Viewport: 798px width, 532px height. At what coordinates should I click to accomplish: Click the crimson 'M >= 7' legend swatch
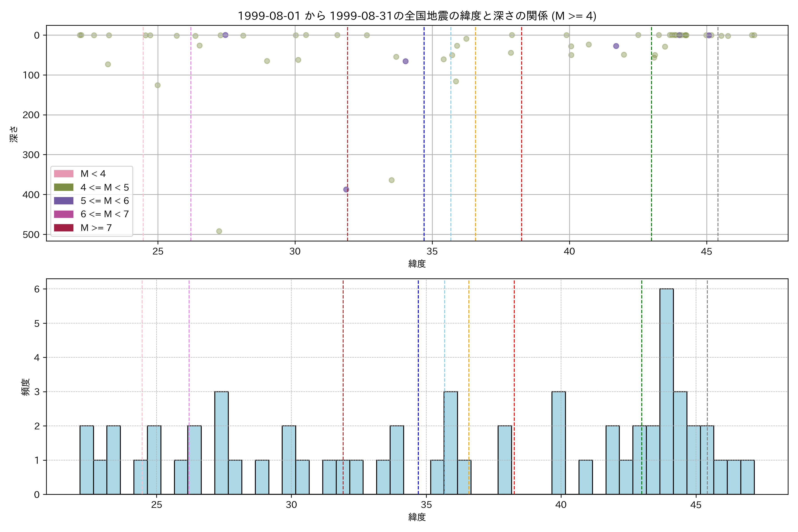[x=63, y=228]
